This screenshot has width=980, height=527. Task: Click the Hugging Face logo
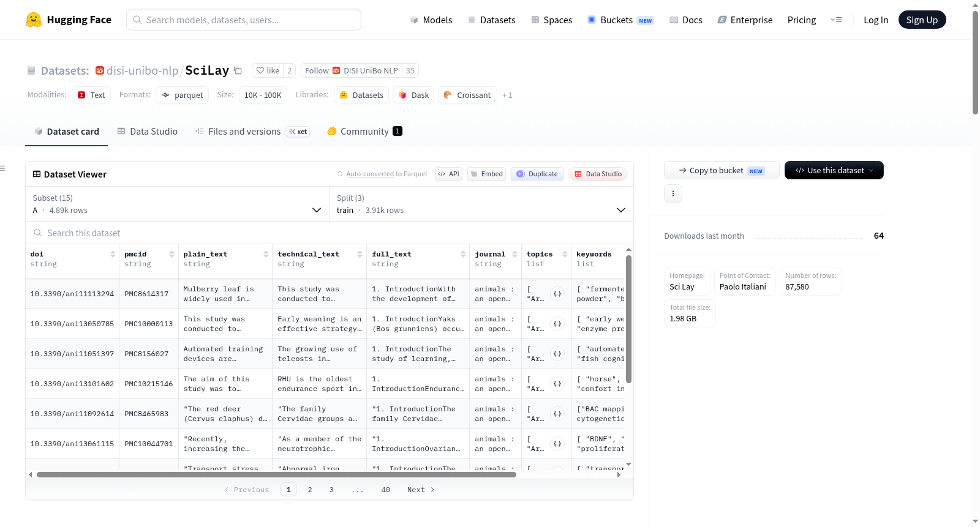[69, 20]
